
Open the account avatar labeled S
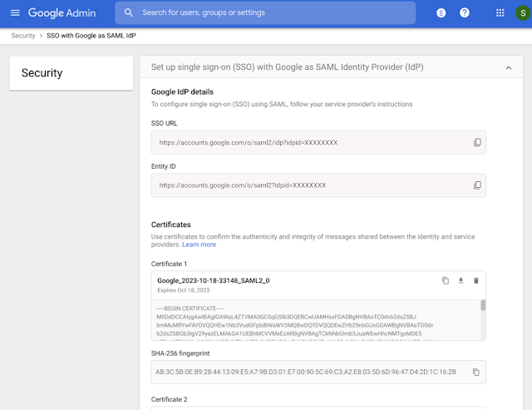point(523,13)
